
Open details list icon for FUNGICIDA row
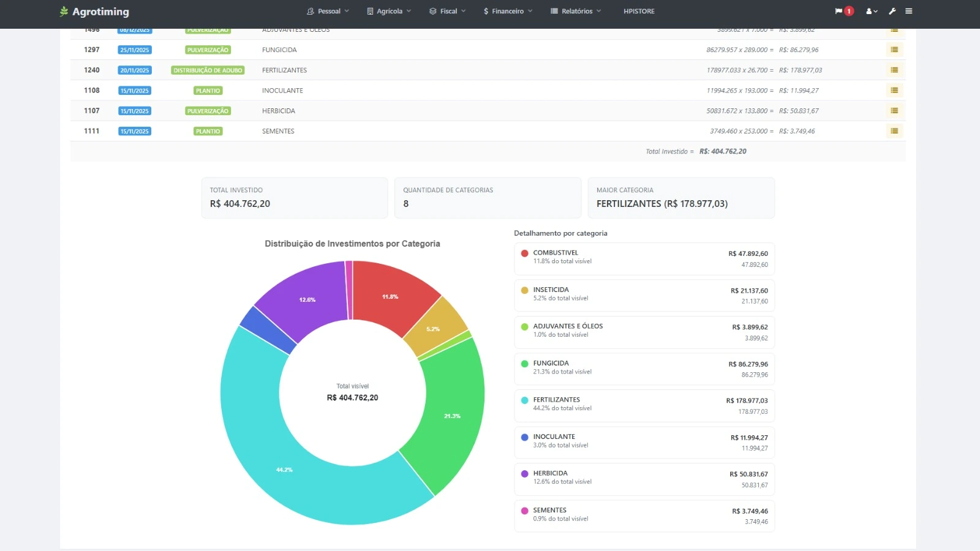894,50
